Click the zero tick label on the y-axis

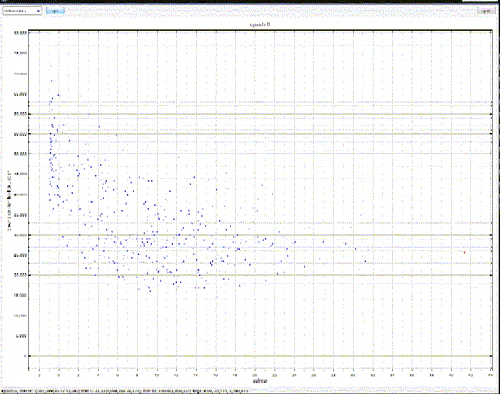(25, 356)
